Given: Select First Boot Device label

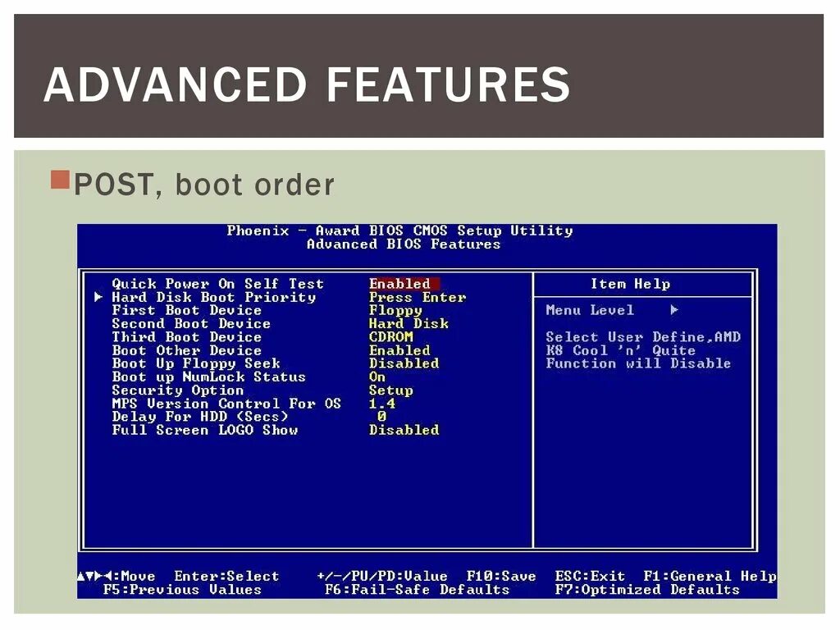Looking at the screenshot, I should pyautogui.click(x=186, y=310).
